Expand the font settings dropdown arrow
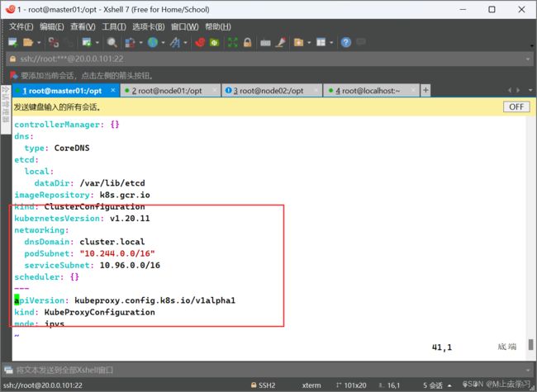 pyautogui.click(x=185, y=43)
